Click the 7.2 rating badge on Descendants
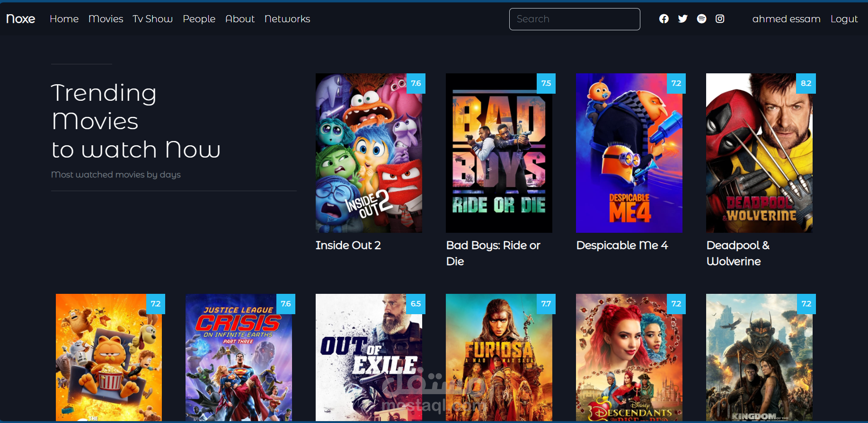 (x=676, y=304)
